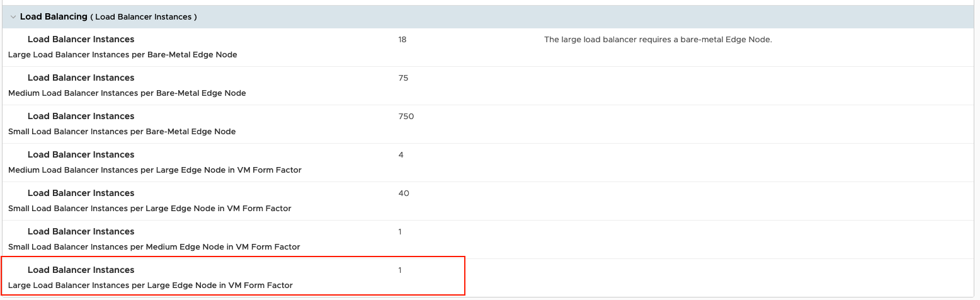This screenshot has width=980, height=300.
Task: Click the value 4 for medium instances
Action: point(401,155)
